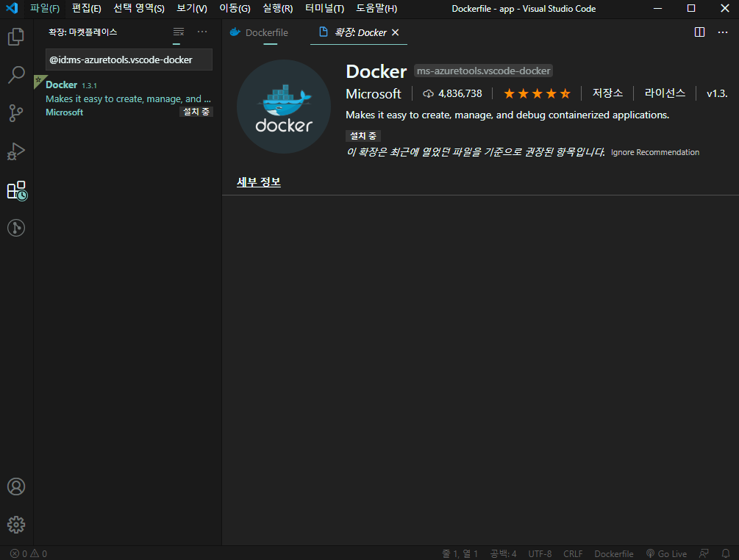Open the Microsoft publisher link in details

(x=374, y=94)
